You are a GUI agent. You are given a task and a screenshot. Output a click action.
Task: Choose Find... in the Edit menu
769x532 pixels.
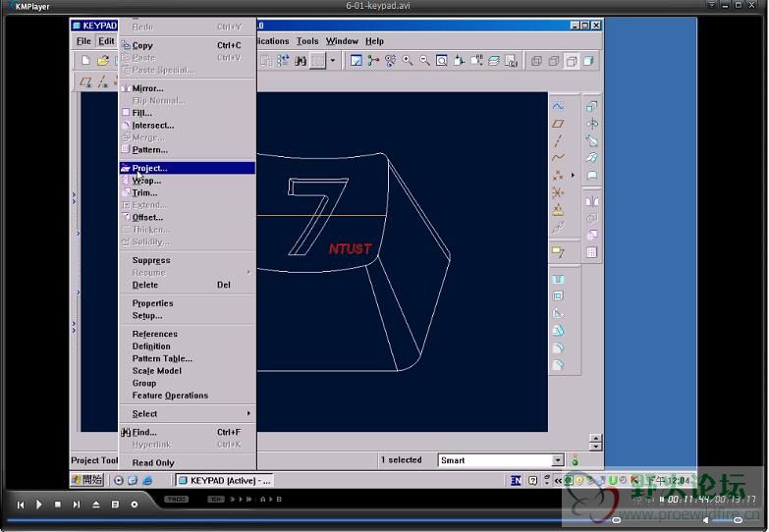[187, 432]
